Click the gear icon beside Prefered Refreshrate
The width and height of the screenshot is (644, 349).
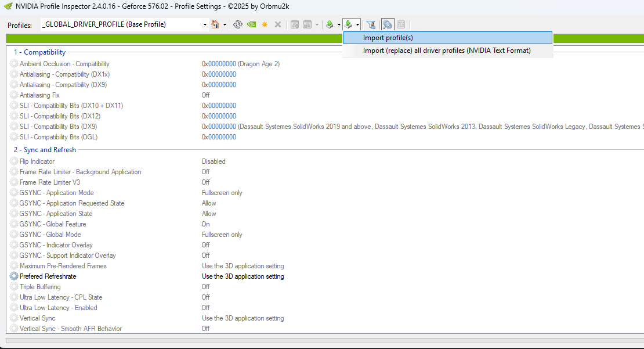[x=14, y=276]
